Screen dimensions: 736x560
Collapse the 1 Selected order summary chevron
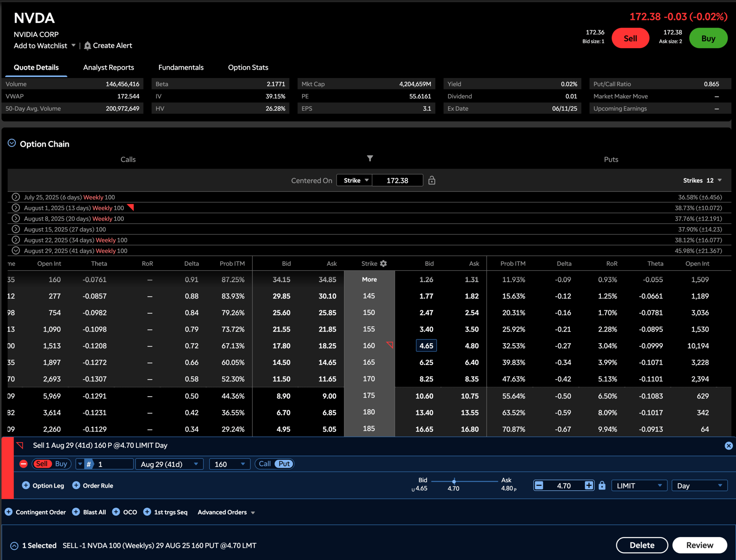click(x=14, y=546)
